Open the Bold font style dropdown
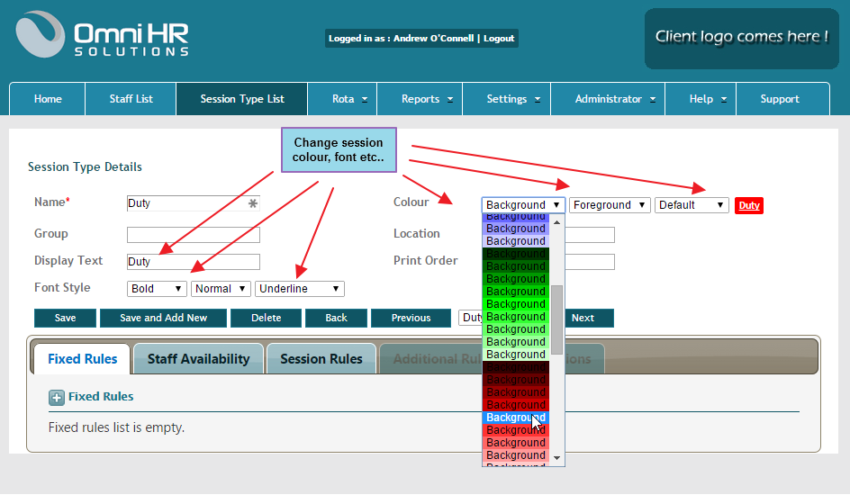Viewport: 850px width, 504px height. pos(157,289)
